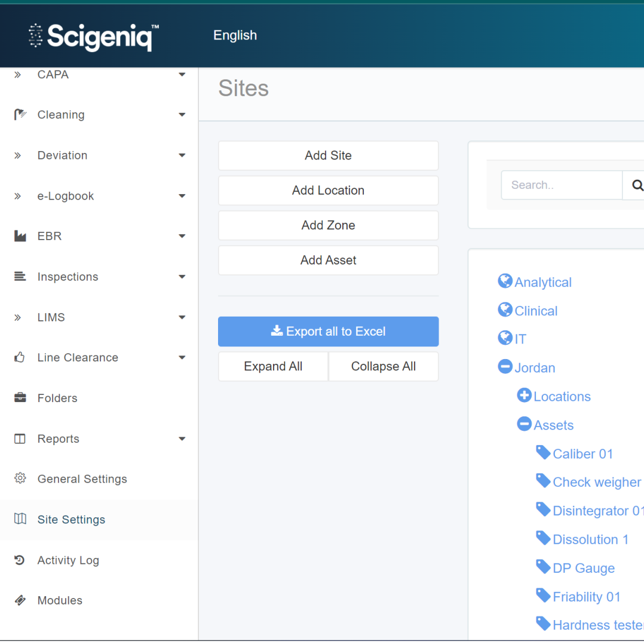Image resolution: width=644 pixels, height=644 pixels.
Task: Open the Line Clearance dropdown arrow
Action: (182, 358)
